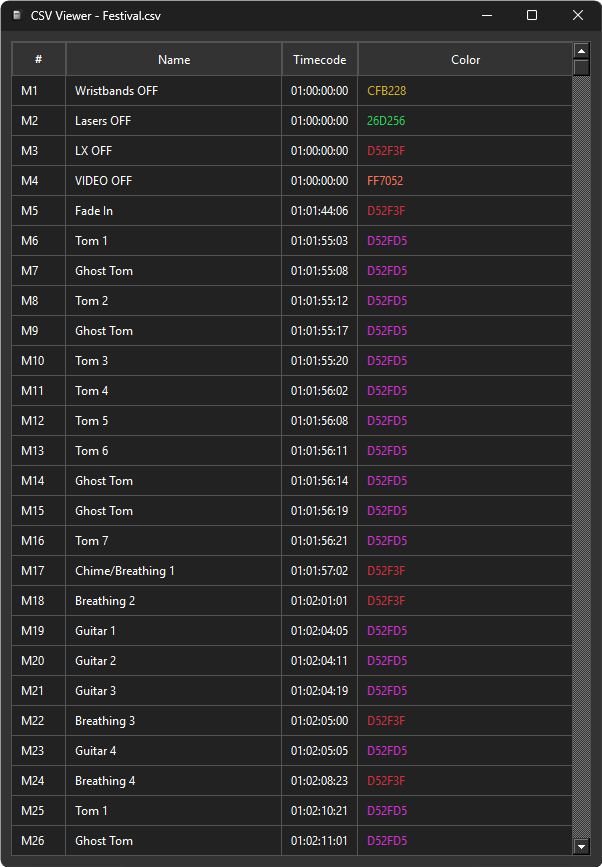602x867 pixels.
Task: Click timecode 01:01:55:03
Action: [320, 241]
